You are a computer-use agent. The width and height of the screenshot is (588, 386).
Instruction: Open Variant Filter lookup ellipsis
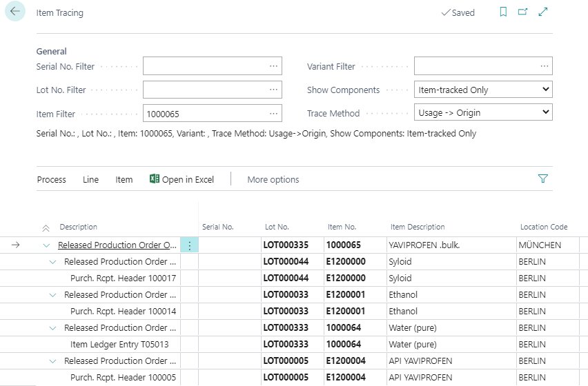[x=545, y=66]
